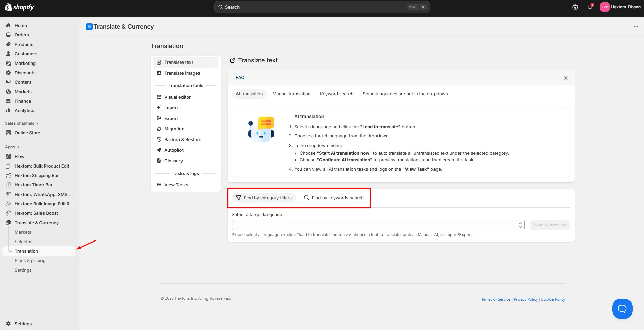Click the Translate & Currency app header icon
This screenshot has width=644, height=330.
(89, 27)
